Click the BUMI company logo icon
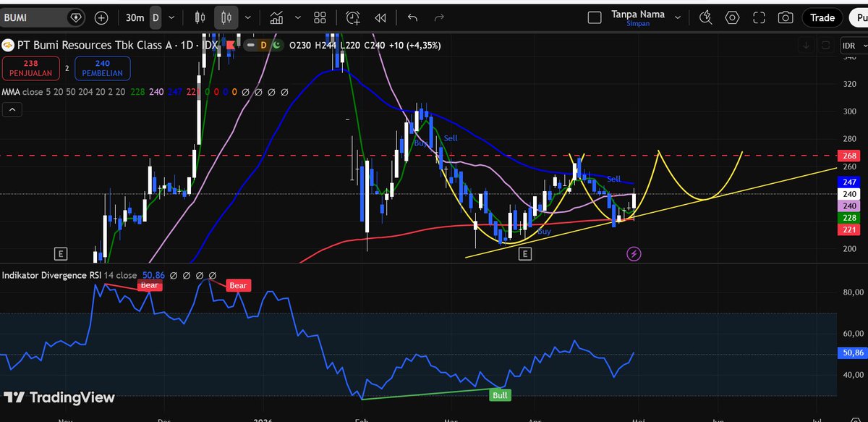Screen dimensions: 868x422 click(x=9, y=46)
